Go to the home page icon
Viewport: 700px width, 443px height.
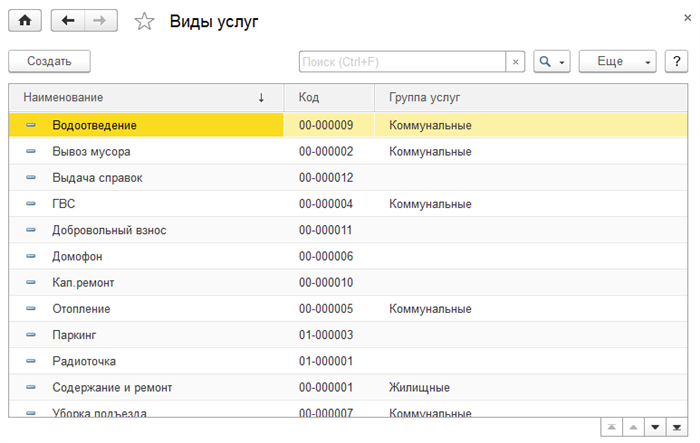[x=25, y=21]
